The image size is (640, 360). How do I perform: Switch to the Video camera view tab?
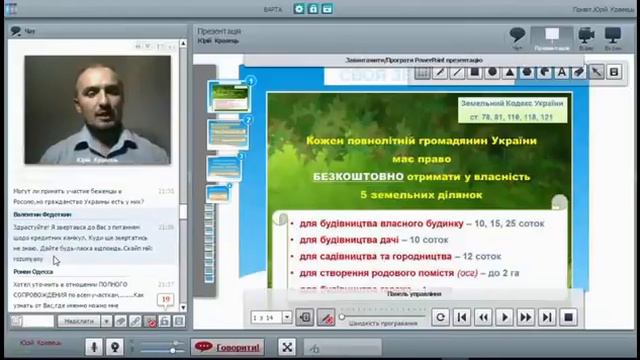pyautogui.click(x=586, y=38)
